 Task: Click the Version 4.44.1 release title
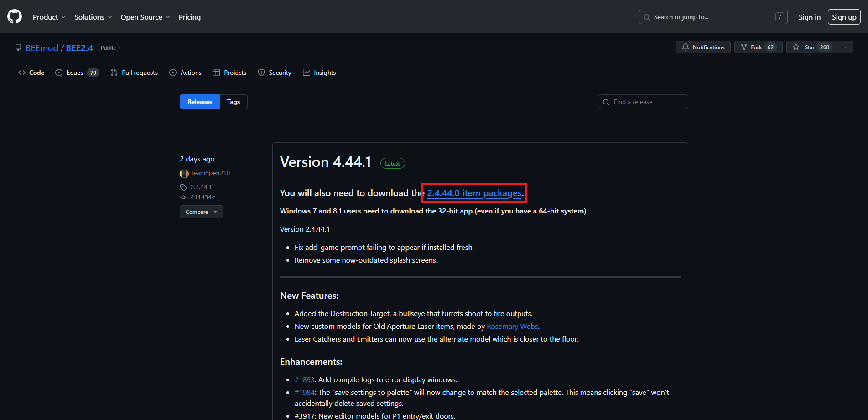pyautogui.click(x=326, y=162)
